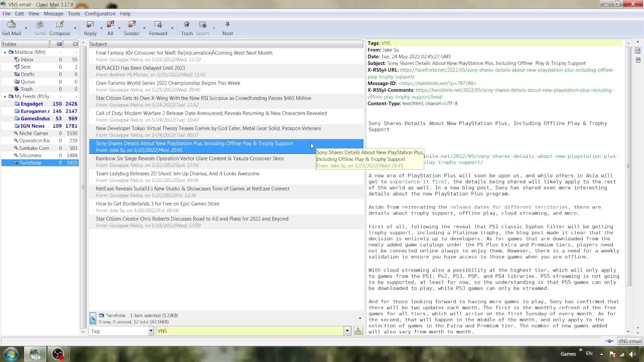
Task: Click the VNS email account button
Action: click(629, 341)
